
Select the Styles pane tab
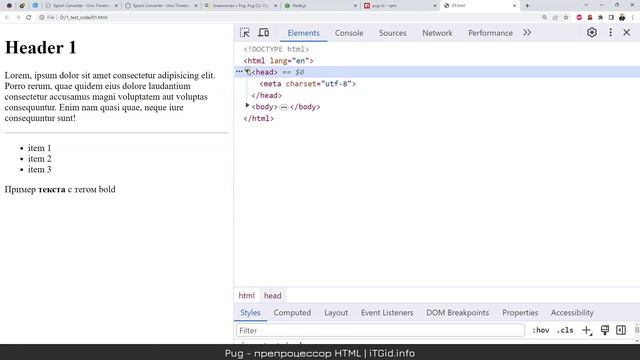click(x=250, y=313)
